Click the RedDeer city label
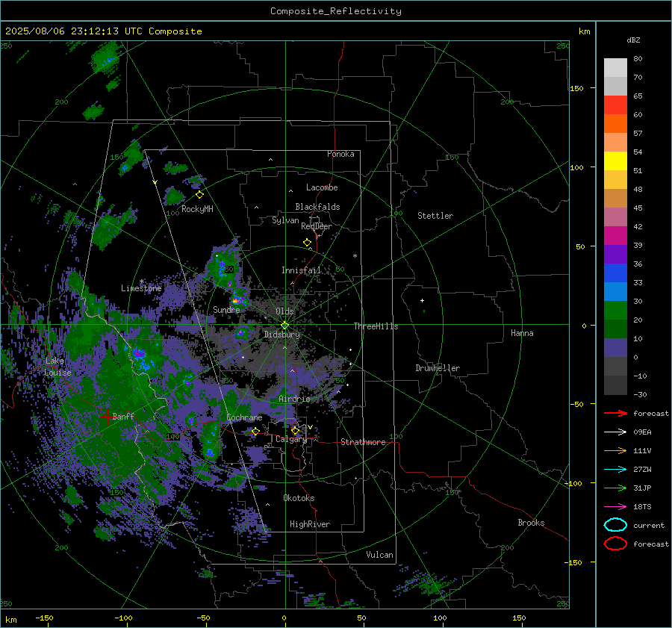This screenshot has height=628, width=672. click(x=317, y=226)
